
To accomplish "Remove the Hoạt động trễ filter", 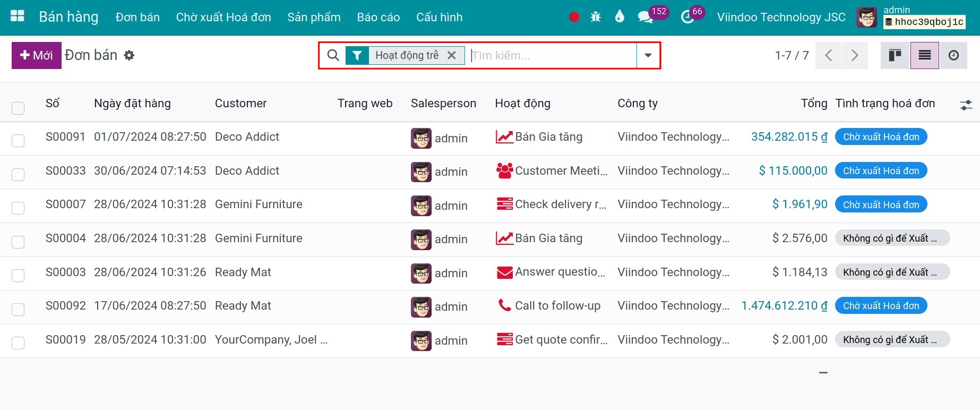I will pyautogui.click(x=452, y=55).
